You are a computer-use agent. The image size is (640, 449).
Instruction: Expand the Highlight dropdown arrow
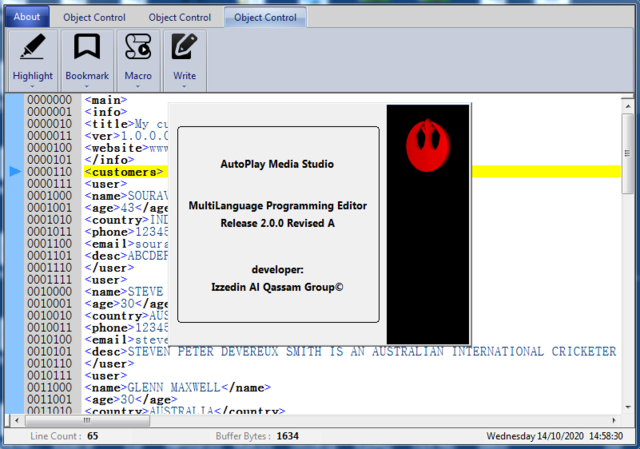coord(32,87)
